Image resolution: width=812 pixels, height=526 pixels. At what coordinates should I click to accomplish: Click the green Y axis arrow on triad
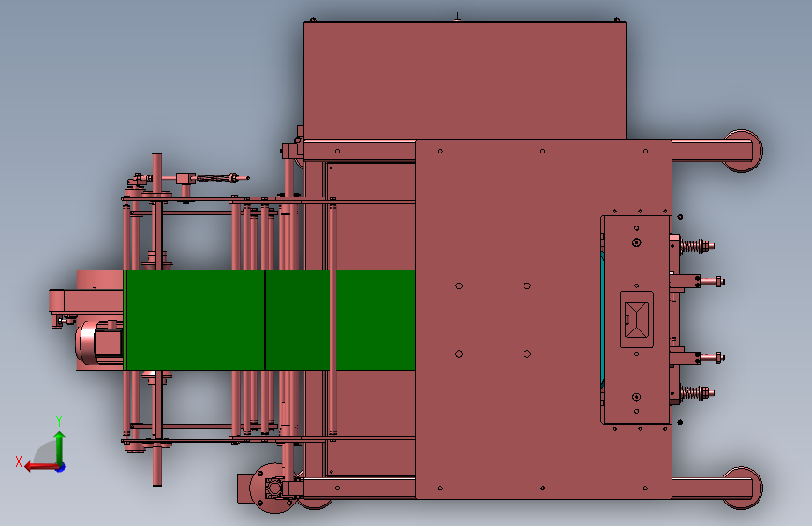point(60,447)
